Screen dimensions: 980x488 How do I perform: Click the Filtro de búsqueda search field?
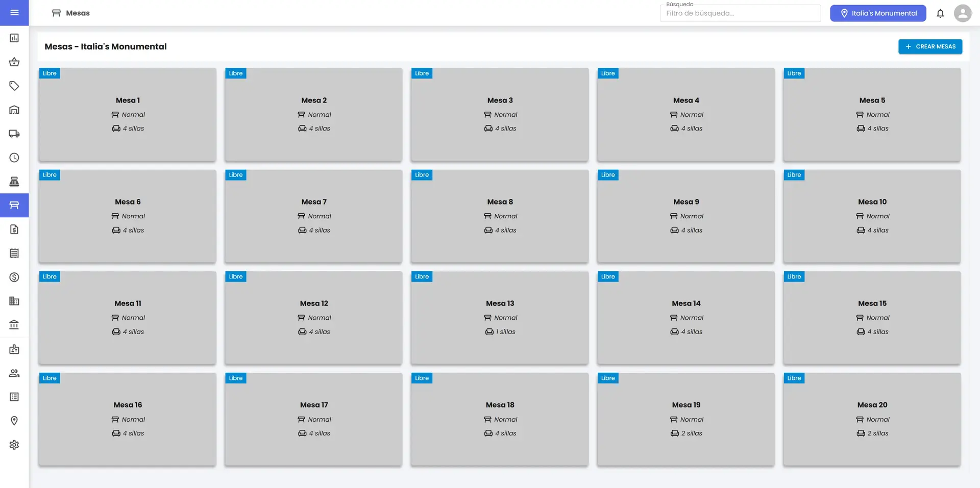740,13
